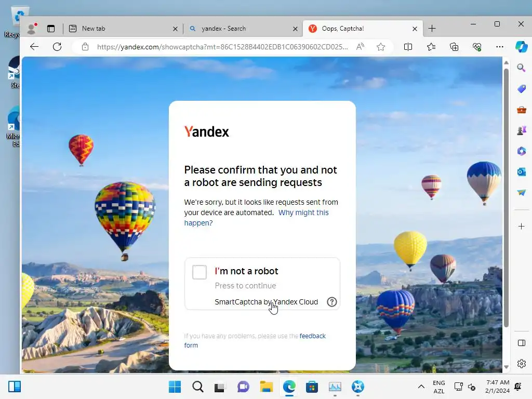Image resolution: width=532 pixels, height=399 pixels.
Task: Open taskbar Search magnifier
Action: [x=198, y=387]
